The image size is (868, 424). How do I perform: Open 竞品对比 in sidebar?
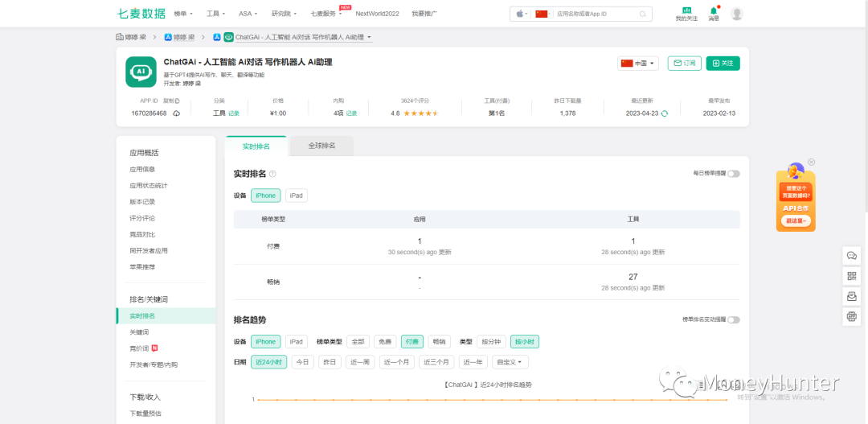(142, 234)
